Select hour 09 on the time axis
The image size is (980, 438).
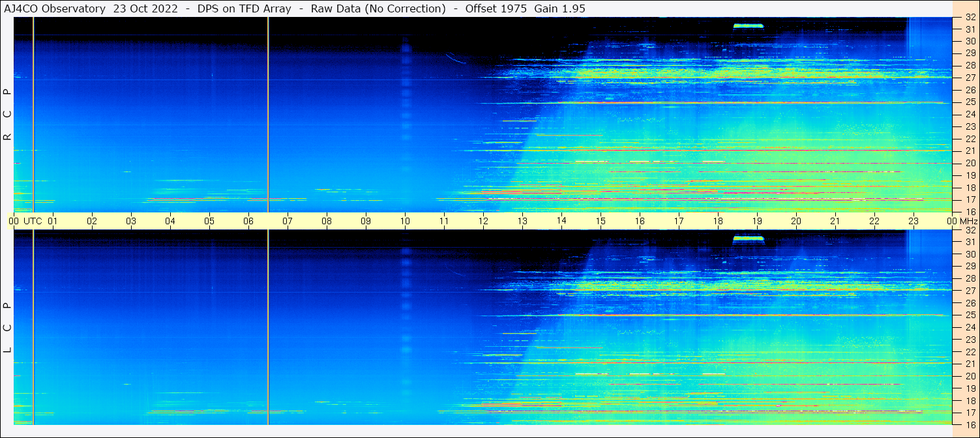click(366, 221)
